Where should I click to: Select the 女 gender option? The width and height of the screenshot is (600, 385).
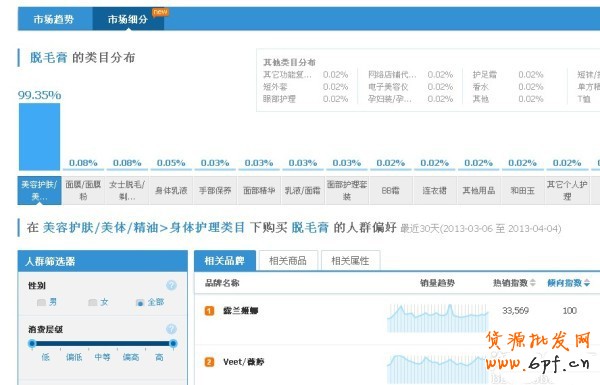pos(92,303)
